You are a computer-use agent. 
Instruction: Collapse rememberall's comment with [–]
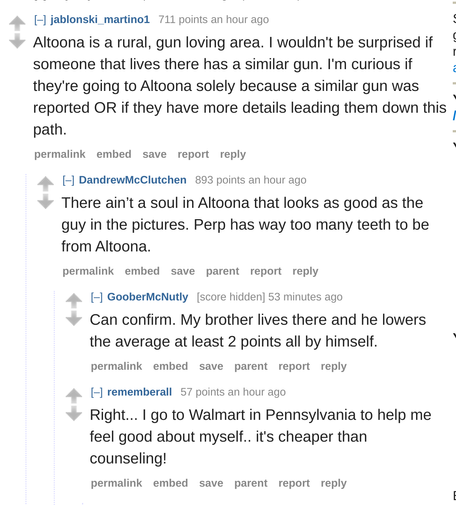(x=97, y=392)
